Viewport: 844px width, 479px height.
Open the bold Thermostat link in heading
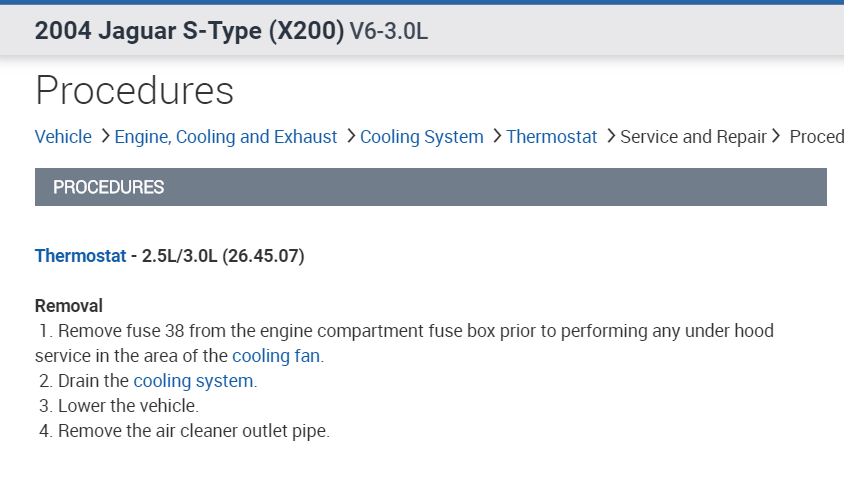click(81, 256)
